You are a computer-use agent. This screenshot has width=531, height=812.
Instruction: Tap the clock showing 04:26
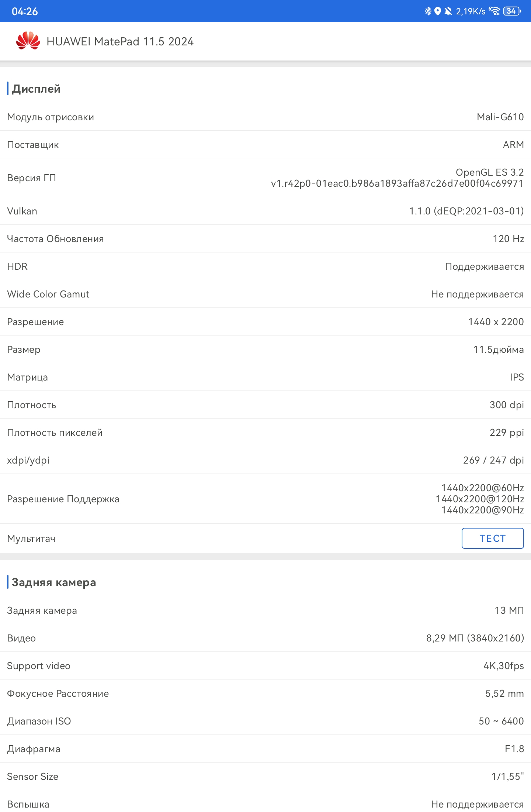(25, 11)
